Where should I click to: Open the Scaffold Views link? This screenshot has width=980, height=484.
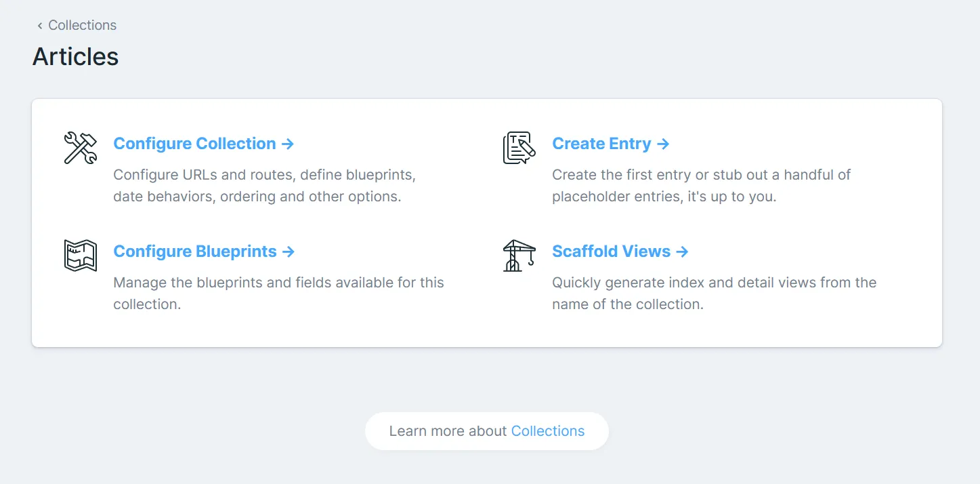coord(611,251)
